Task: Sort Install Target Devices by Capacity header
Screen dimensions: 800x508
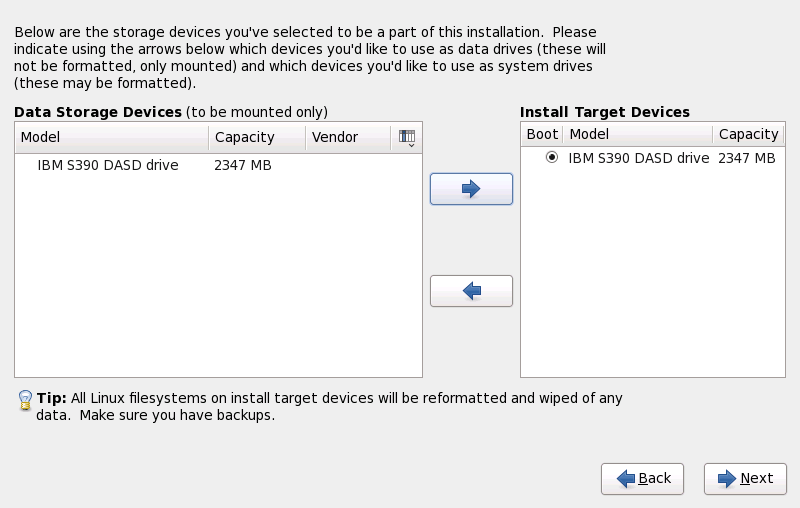Action: 747,134
